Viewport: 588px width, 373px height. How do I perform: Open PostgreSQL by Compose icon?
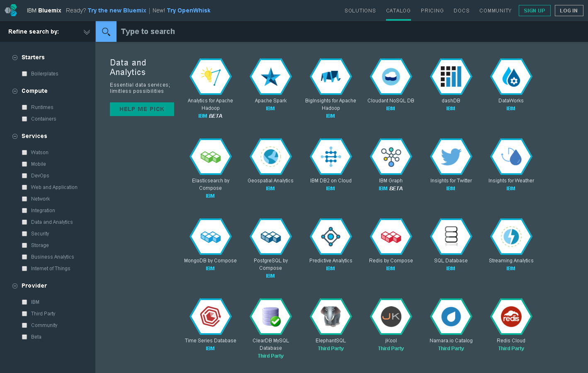point(271,237)
